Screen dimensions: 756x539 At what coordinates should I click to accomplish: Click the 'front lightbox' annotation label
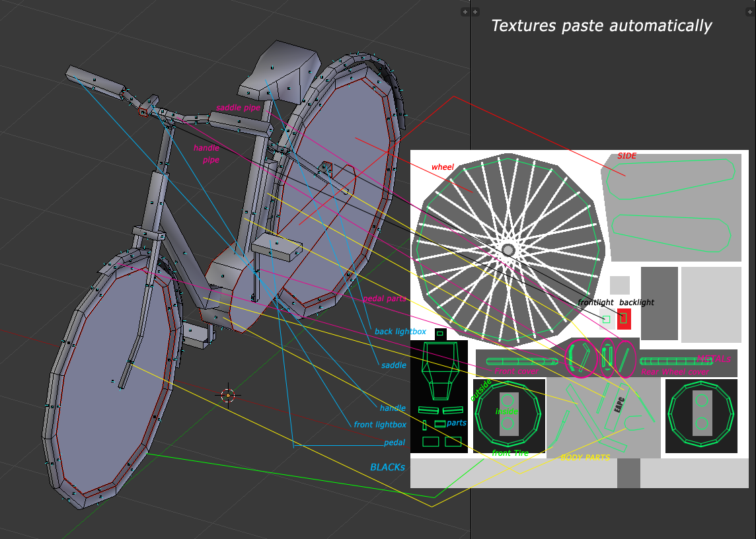(x=380, y=425)
